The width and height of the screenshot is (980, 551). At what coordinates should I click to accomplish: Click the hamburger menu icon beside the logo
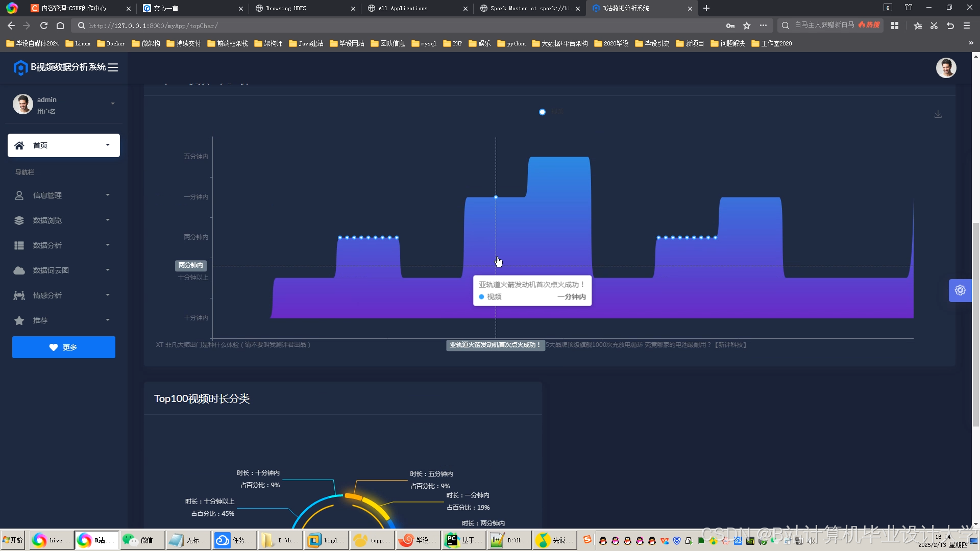[113, 67]
